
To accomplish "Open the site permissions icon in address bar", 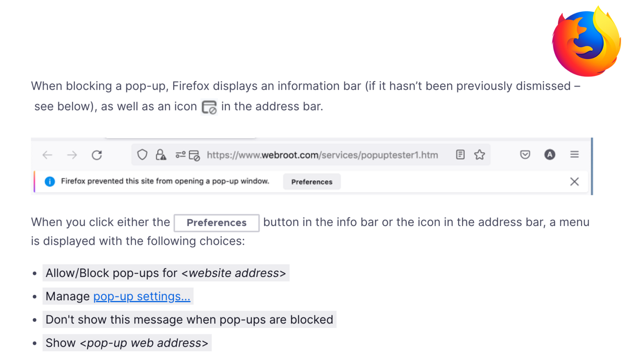I will (180, 155).
